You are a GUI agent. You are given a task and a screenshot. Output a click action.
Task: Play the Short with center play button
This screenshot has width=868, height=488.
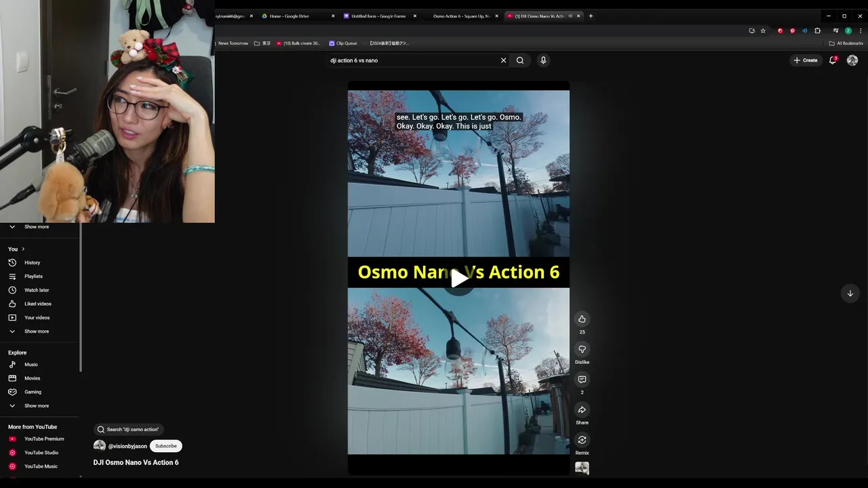(458, 278)
